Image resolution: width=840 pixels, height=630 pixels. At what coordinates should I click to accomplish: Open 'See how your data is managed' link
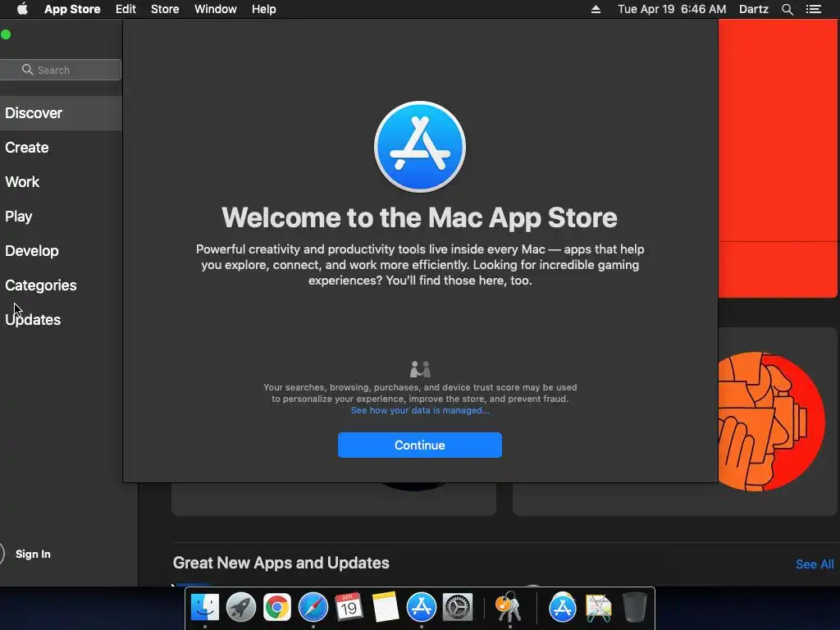pos(420,410)
